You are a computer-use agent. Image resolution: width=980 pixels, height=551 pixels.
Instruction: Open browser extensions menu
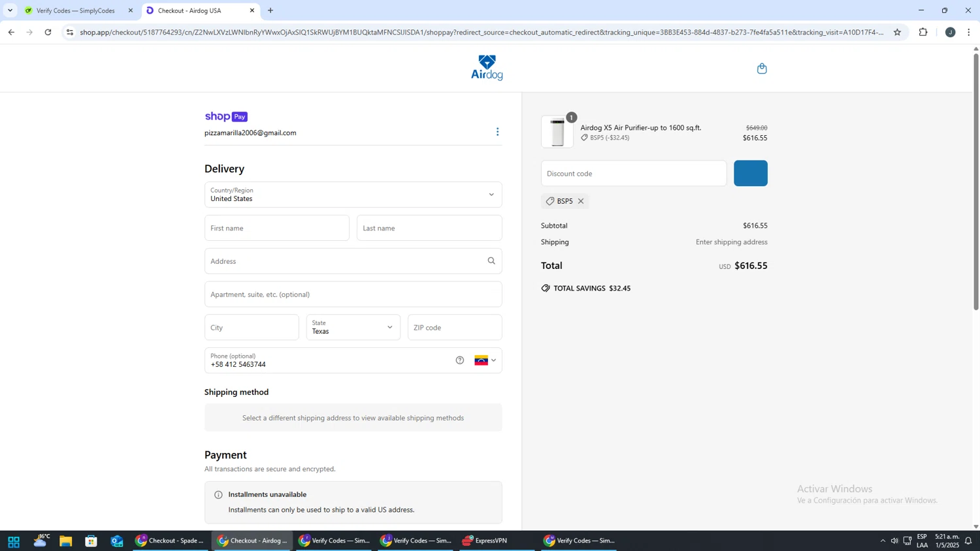click(923, 32)
